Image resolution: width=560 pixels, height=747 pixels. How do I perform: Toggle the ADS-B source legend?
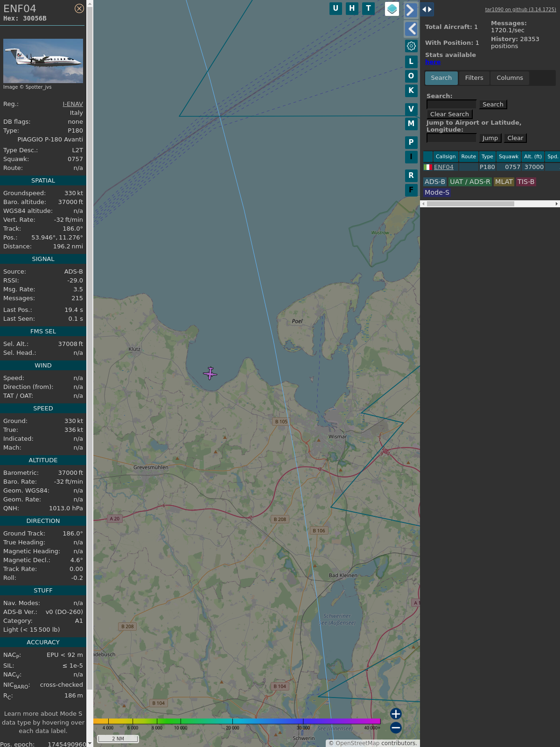435,182
